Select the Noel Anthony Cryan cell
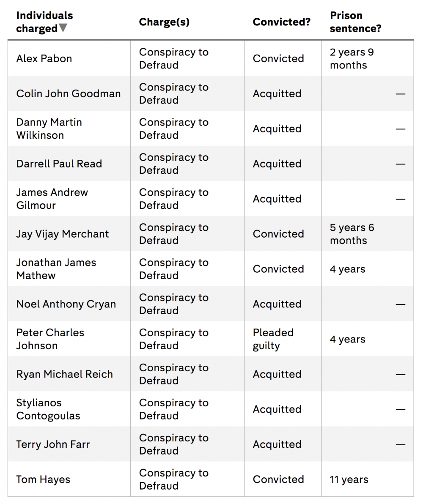This screenshot has height=504, width=423. tap(66, 304)
